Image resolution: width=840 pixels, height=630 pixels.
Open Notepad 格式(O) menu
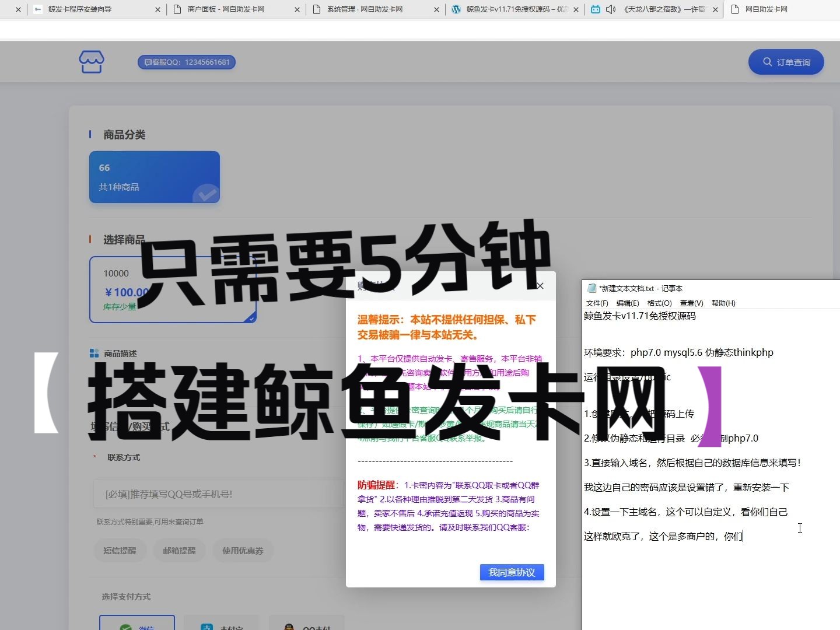pyautogui.click(x=660, y=303)
